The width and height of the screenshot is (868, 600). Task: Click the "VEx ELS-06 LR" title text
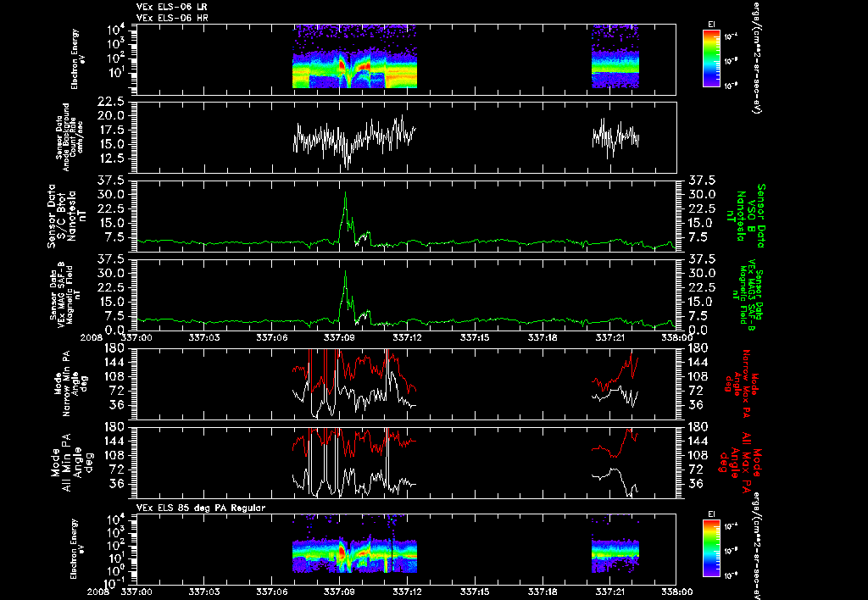[x=171, y=7]
